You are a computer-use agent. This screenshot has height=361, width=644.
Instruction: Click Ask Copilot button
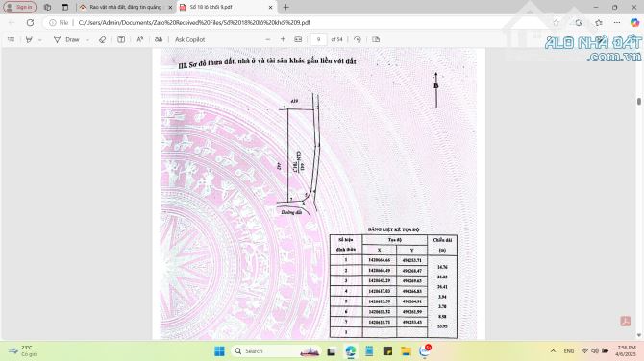click(189, 39)
